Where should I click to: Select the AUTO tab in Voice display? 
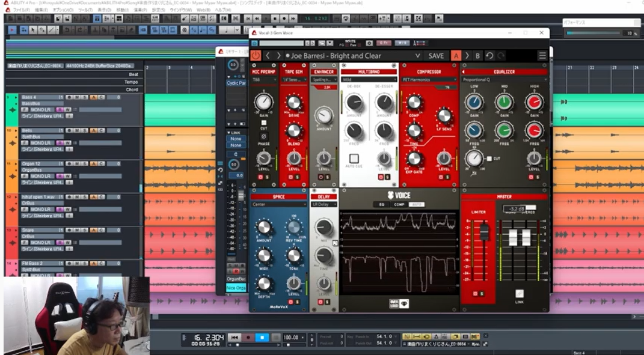click(x=416, y=204)
